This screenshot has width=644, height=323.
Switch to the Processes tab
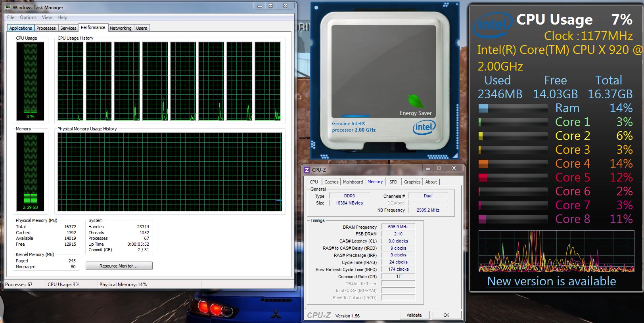tap(46, 28)
